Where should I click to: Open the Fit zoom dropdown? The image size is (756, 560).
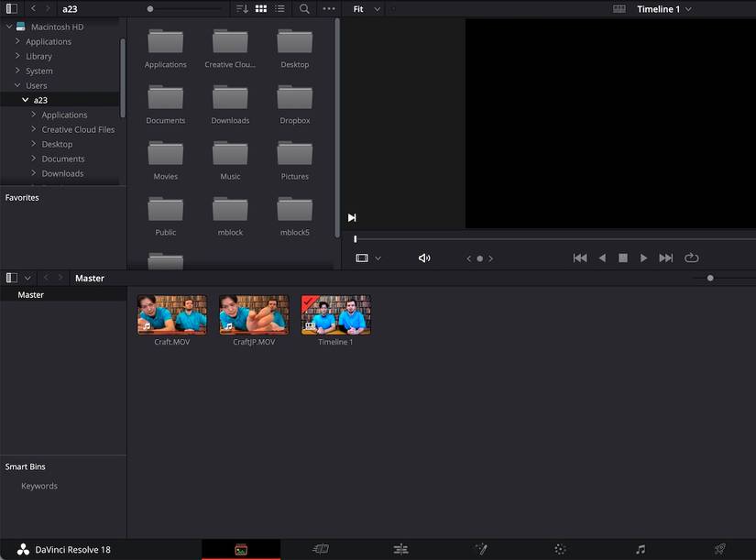[367, 8]
